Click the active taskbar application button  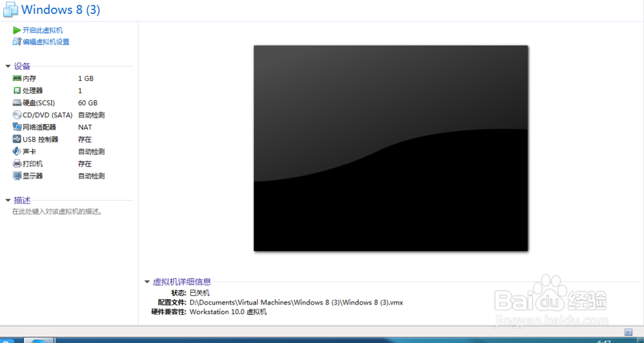pyautogui.click(x=39, y=340)
